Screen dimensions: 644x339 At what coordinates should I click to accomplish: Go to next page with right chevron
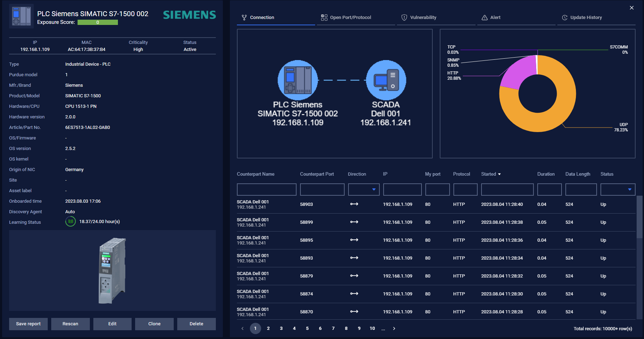[x=394, y=328]
